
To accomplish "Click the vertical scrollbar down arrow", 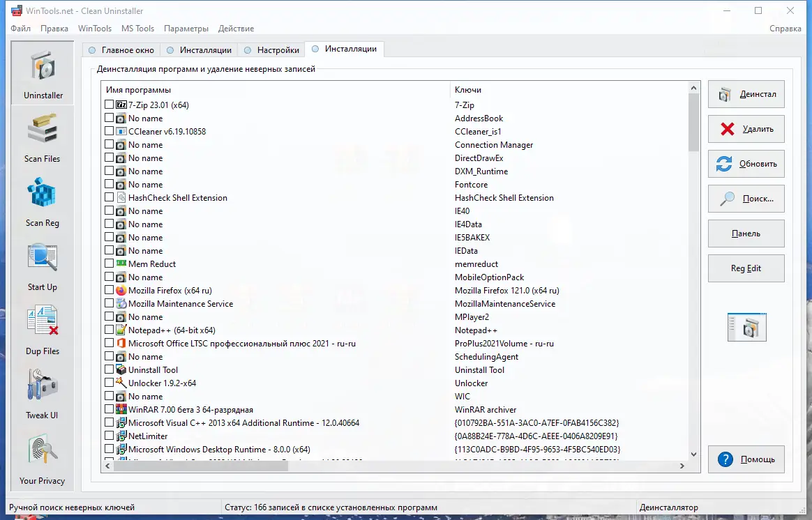I will pyautogui.click(x=693, y=454).
